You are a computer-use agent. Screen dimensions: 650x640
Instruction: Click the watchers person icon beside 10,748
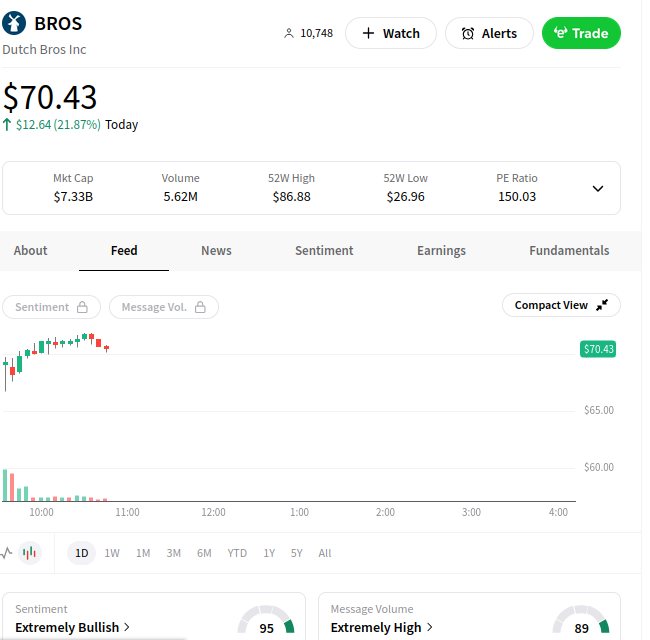[289, 33]
